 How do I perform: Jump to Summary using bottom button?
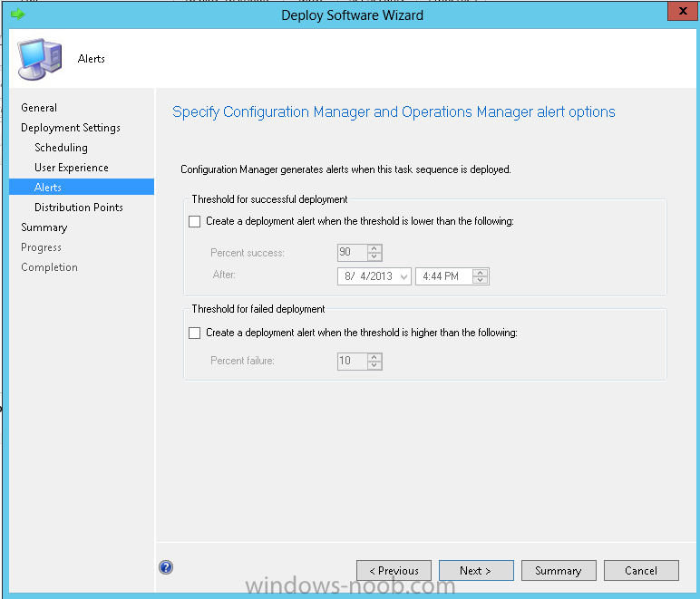coord(558,570)
